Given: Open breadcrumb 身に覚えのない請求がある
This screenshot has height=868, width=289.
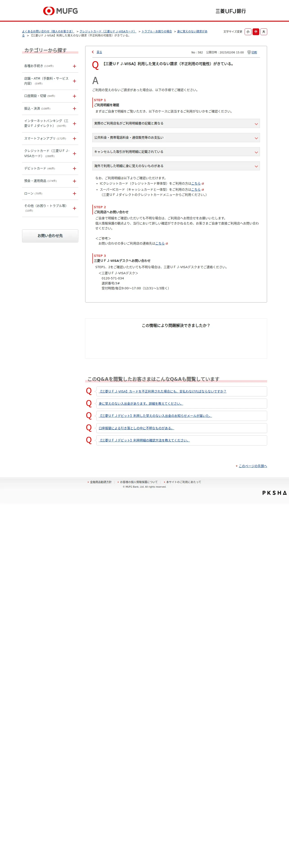Looking at the screenshot, I should point(192,31).
